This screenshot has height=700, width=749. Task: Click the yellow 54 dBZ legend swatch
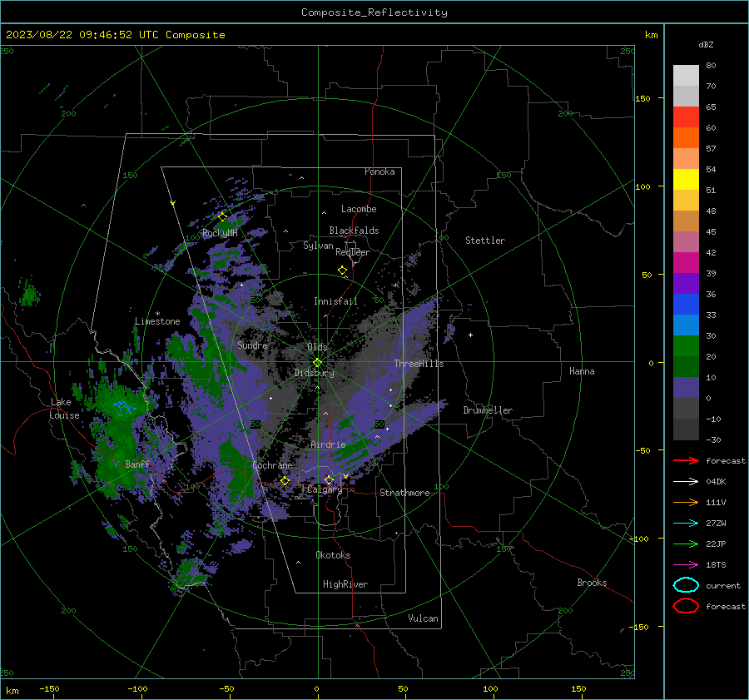[x=686, y=179]
